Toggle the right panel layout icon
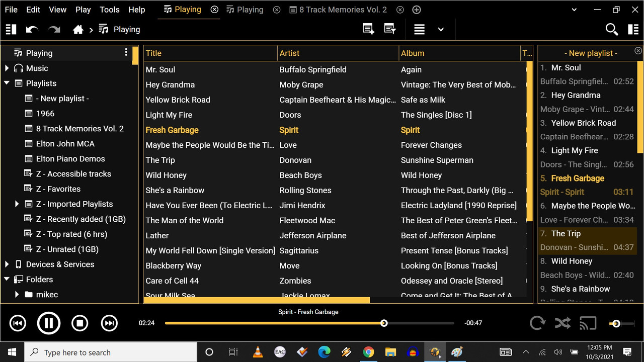The width and height of the screenshot is (644, 362). tap(633, 30)
